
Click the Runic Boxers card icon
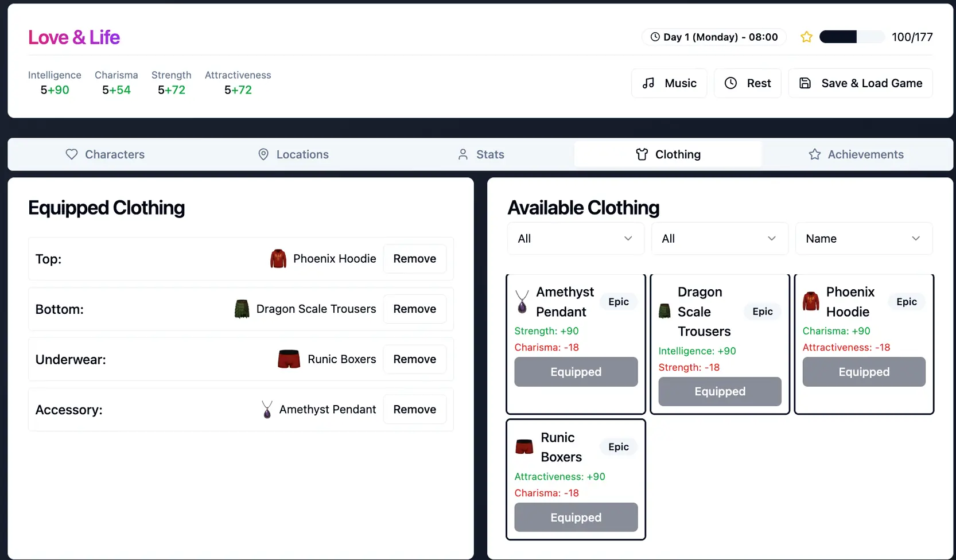[x=524, y=447]
